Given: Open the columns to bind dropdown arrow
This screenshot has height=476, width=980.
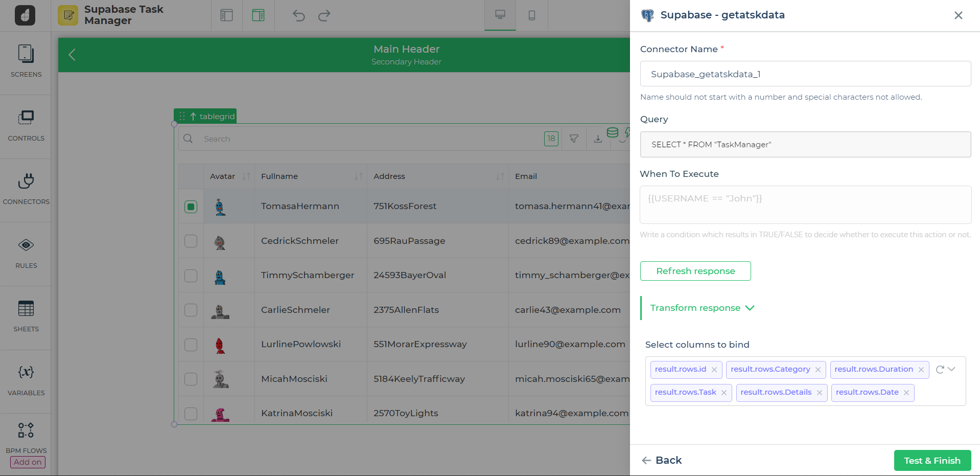Looking at the screenshot, I should click(951, 369).
